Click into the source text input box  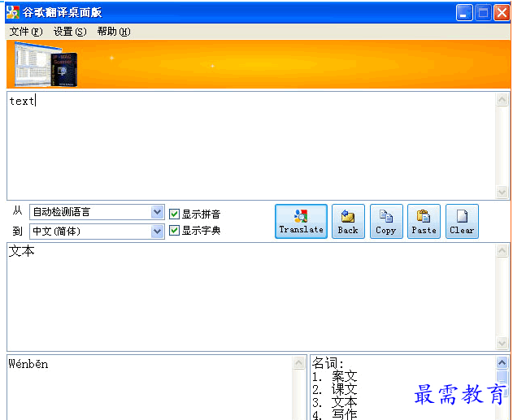click(x=251, y=145)
